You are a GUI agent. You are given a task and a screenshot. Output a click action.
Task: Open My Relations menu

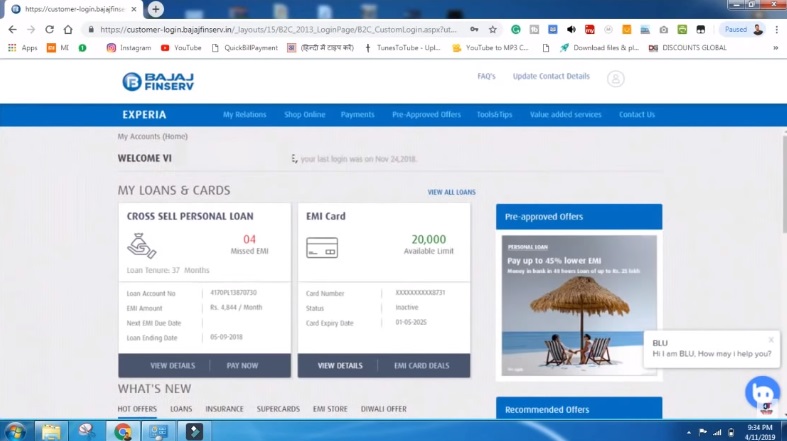(x=244, y=114)
